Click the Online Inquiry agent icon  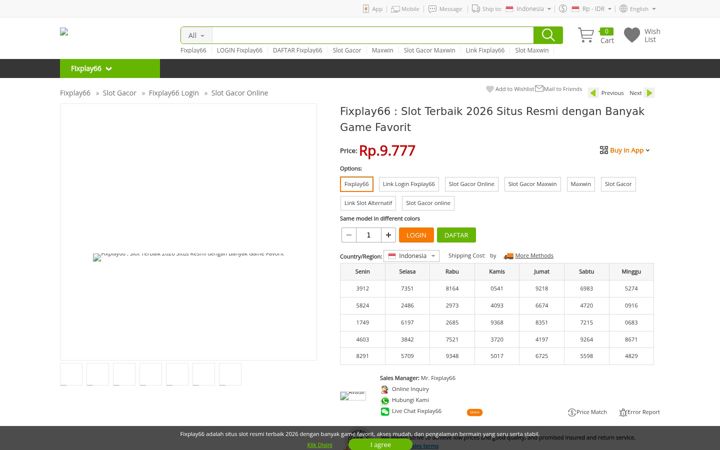[385, 389]
